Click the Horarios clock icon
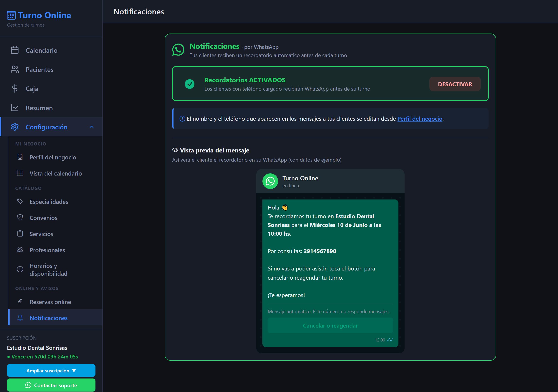558x392 pixels. coord(20,269)
